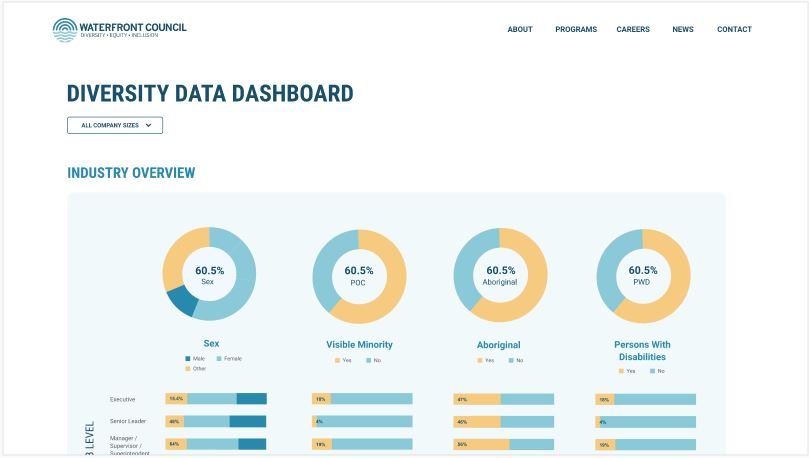The image size is (809, 458).
Task: Click Yes legend swatch under Persons With Disabilities
Action: click(621, 370)
